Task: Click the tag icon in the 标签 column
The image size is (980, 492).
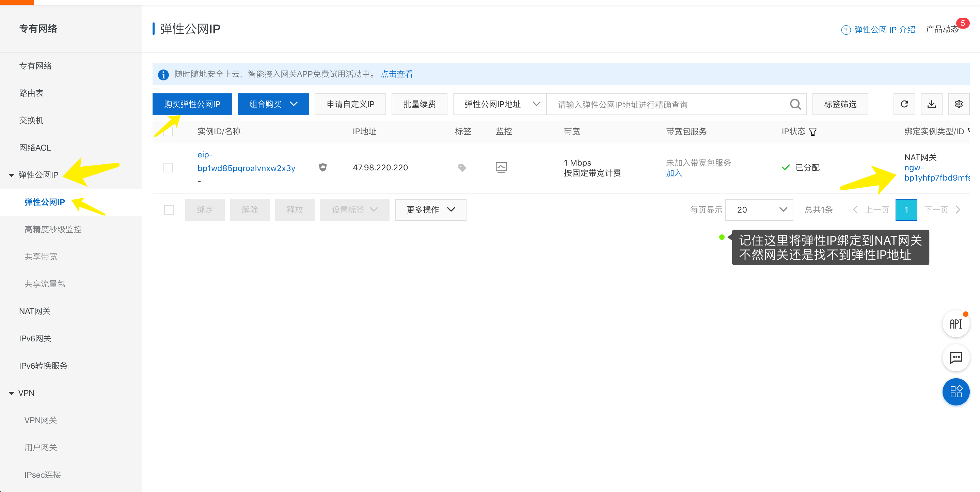Action: (462, 168)
